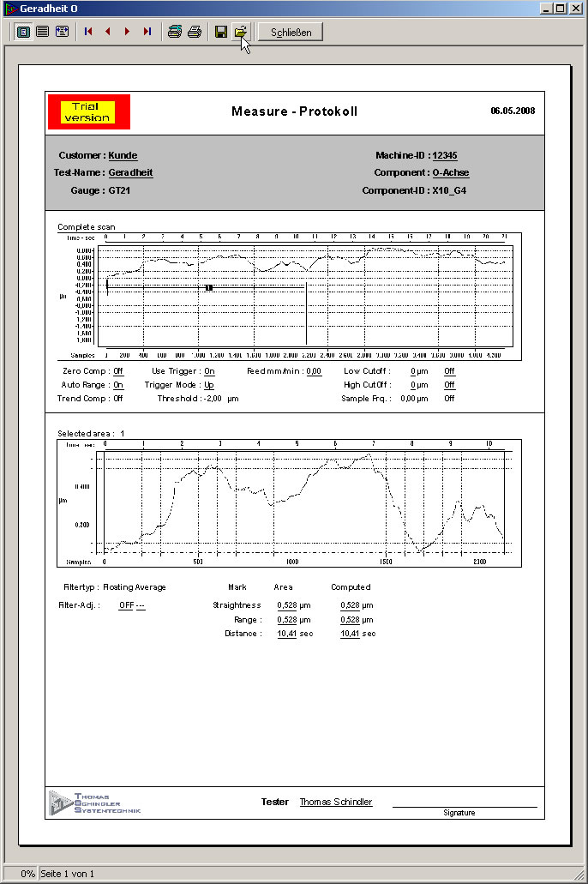Save the report with the floppy icon

(x=221, y=32)
